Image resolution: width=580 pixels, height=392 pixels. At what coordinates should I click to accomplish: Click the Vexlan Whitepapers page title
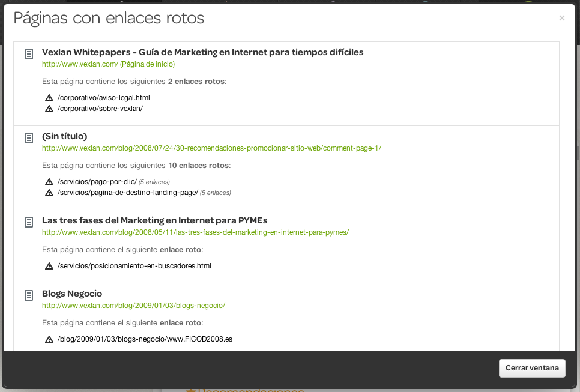(202, 52)
